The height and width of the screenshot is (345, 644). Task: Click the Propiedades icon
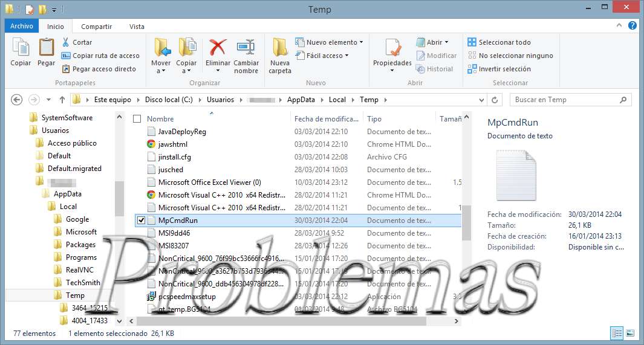[x=392, y=48]
